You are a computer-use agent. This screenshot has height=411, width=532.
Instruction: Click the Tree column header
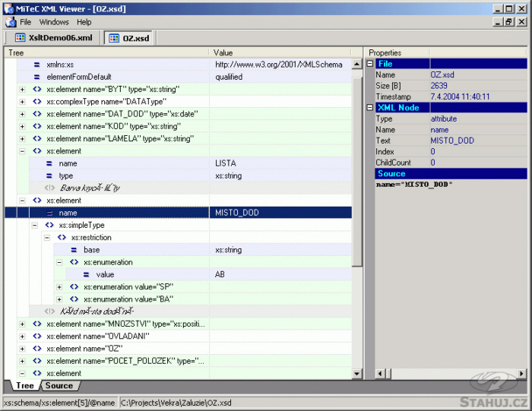[106, 52]
